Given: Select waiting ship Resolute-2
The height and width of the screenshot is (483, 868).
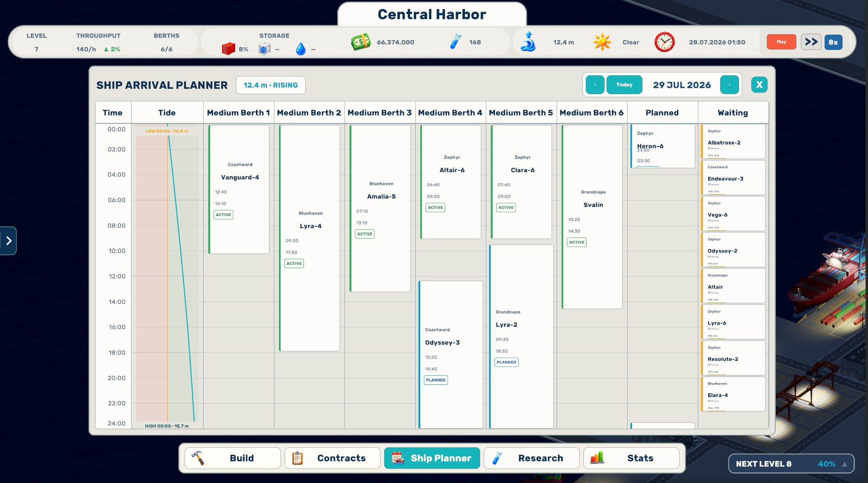Looking at the screenshot, I should pyautogui.click(x=733, y=358).
